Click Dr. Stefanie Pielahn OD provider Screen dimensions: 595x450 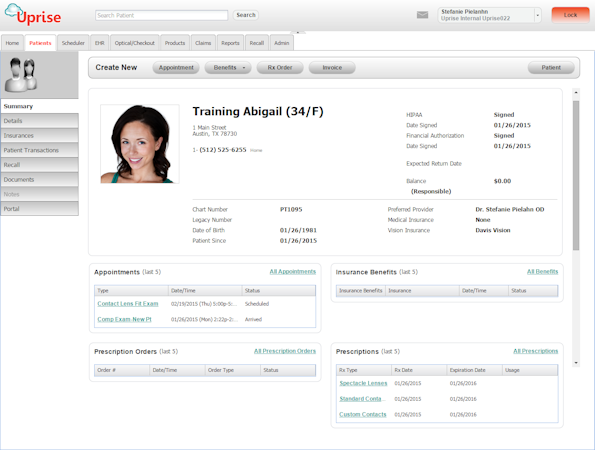(510, 209)
